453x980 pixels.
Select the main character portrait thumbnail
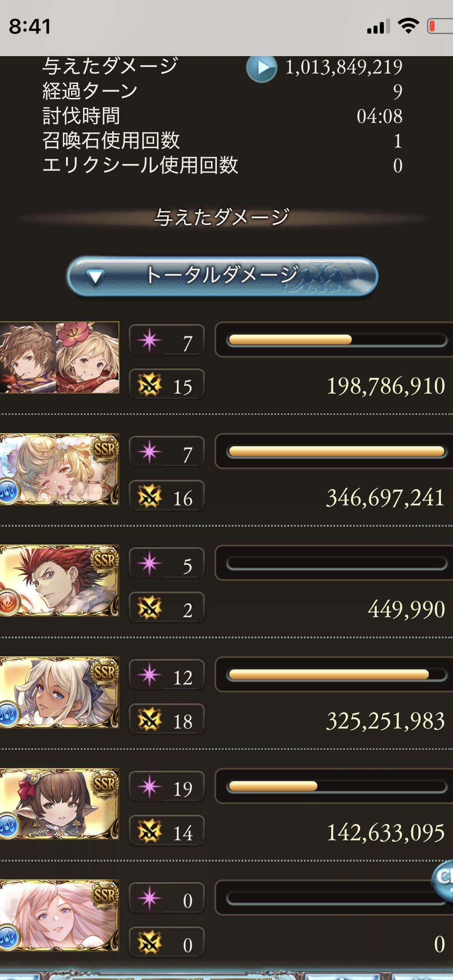pyautogui.click(x=59, y=357)
